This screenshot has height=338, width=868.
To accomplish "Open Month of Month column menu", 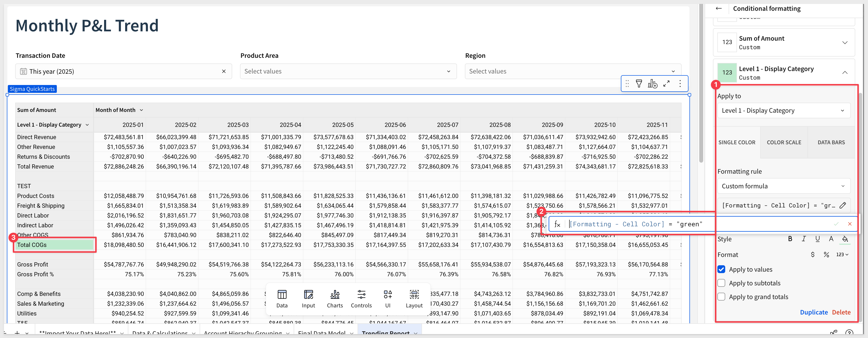I will click(x=142, y=110).
